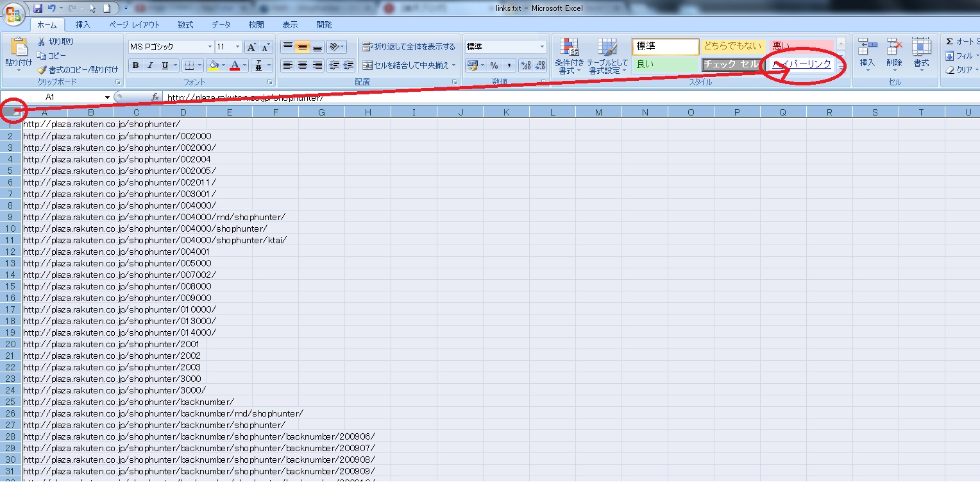
Task: Click the Format Painter brush icon
Action: (x=42, y=70)
